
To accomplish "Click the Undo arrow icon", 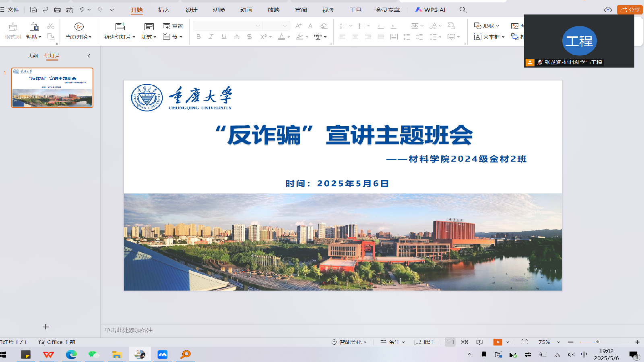I will coord(82,10).
